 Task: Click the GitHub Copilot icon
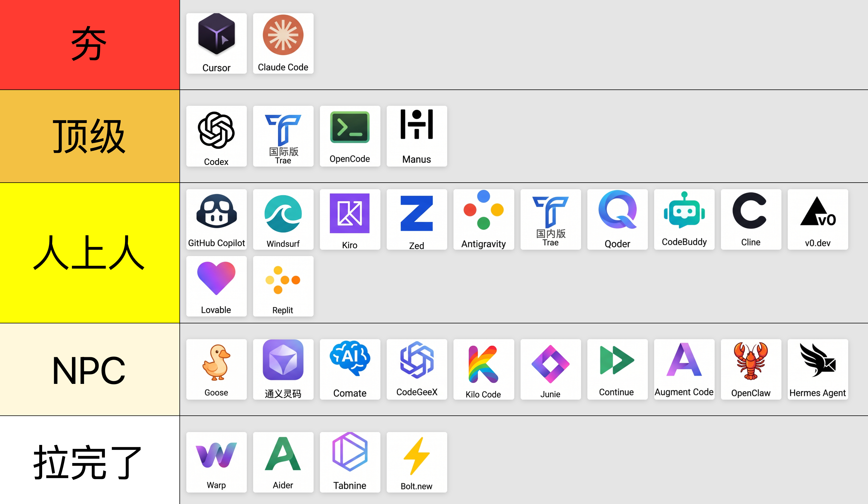216,219
